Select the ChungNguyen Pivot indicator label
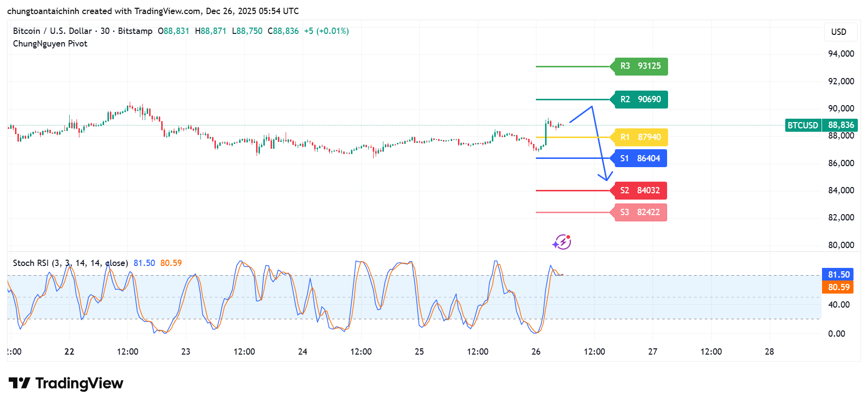868x405 pixels. coord(50,44)
